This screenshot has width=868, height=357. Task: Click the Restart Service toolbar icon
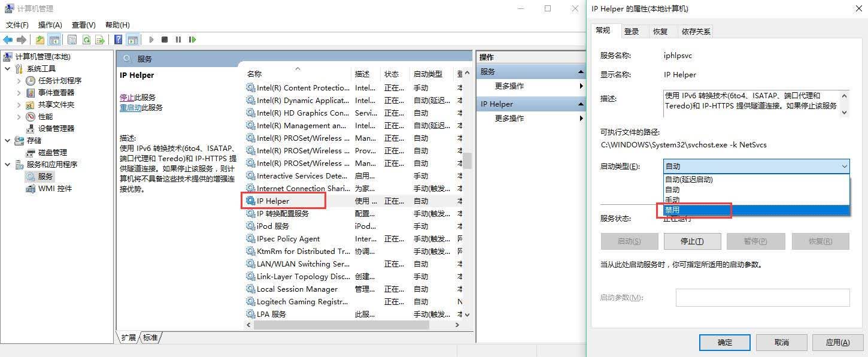point(192,40)
